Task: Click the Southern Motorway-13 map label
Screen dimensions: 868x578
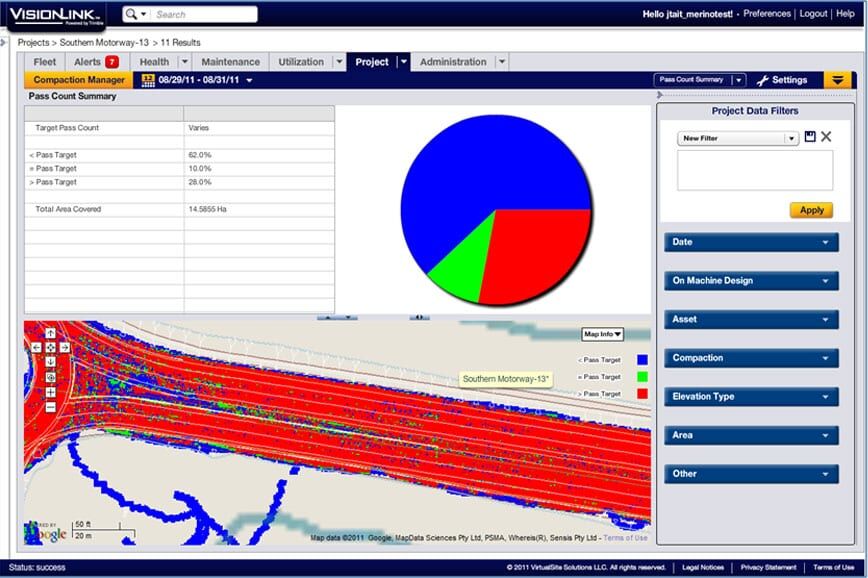Action: click(505, 379)
